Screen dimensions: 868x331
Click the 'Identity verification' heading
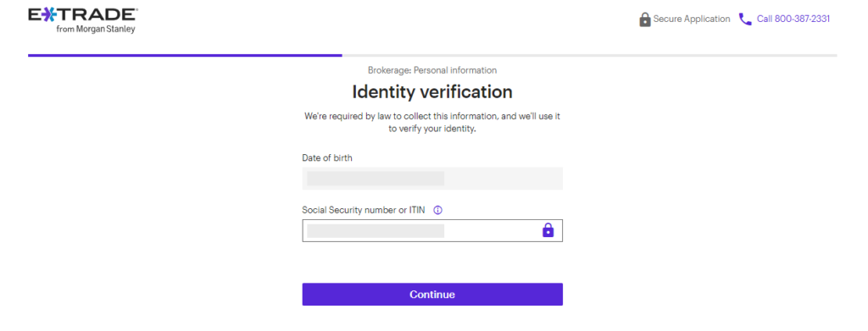point(432,91)
